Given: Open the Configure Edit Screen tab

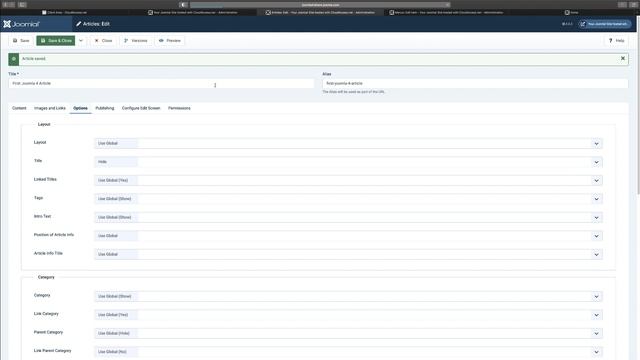Looking at the screenshot, I should (x=141, y=108).
